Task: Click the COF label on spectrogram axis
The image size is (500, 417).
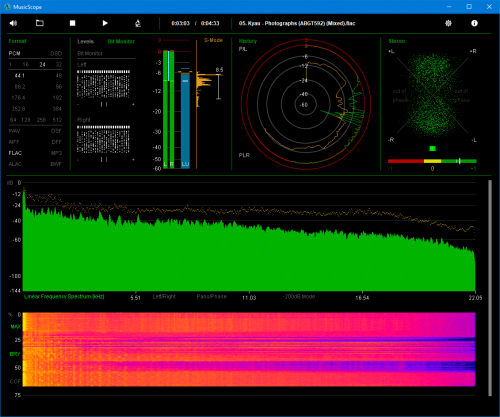Action: (15, 381)
